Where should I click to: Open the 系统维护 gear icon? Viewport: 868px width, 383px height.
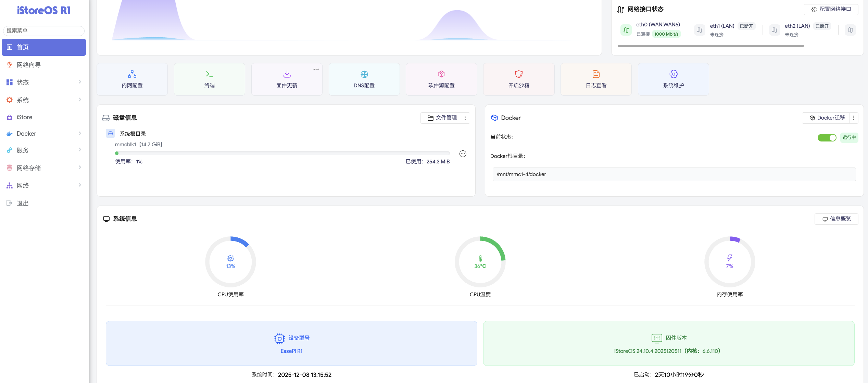(674, 74)
